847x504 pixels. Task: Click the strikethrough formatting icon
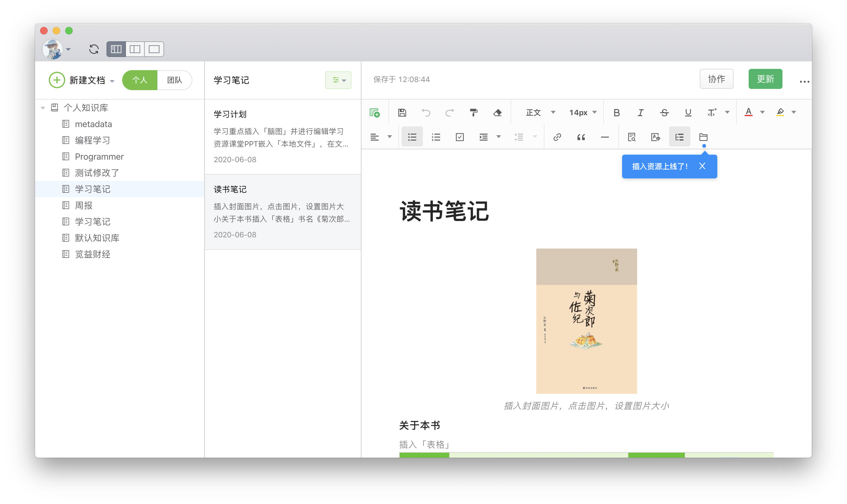tap(664, 112)
